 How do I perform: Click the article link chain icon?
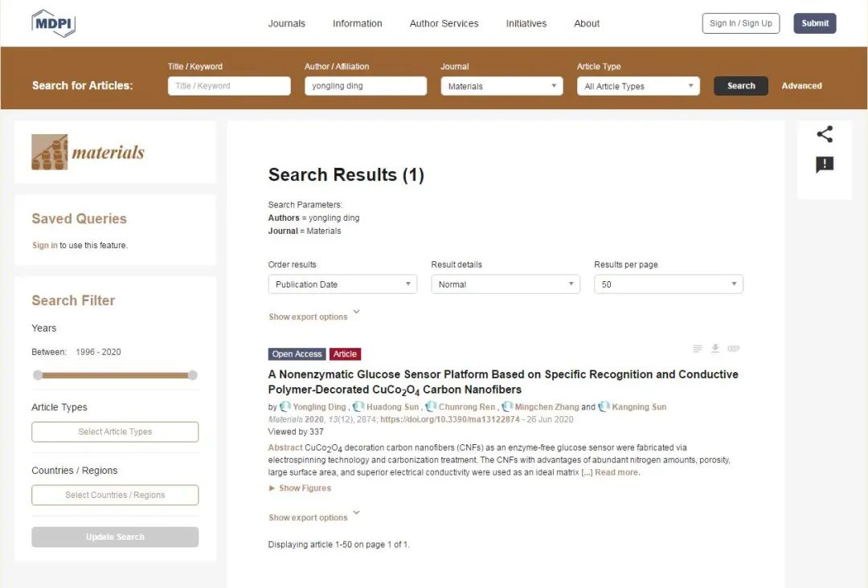[733, 349]
